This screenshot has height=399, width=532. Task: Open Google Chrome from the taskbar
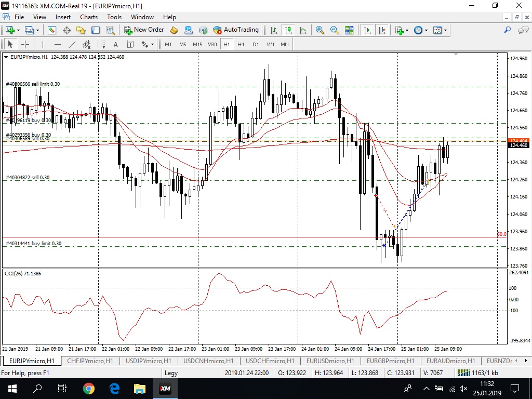[89, 389]
